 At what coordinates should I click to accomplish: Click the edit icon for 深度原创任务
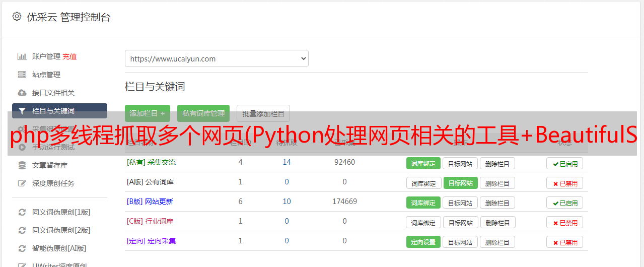point(22,183)
